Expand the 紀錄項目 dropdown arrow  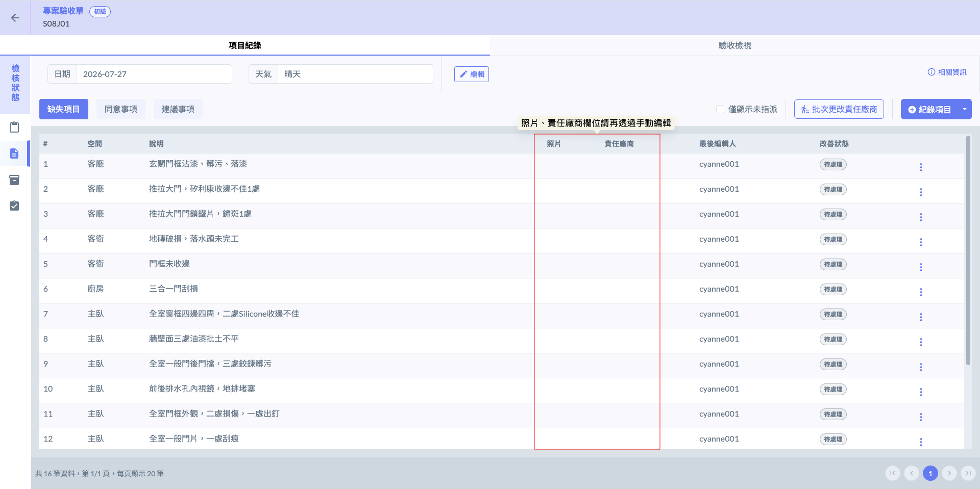coord(964,109)
